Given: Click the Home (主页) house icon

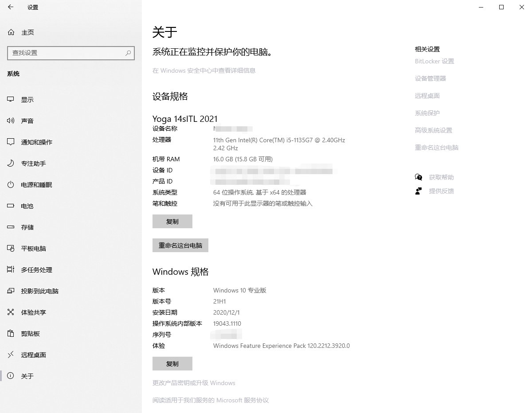Looking at the screenshot, I should 11,32.
